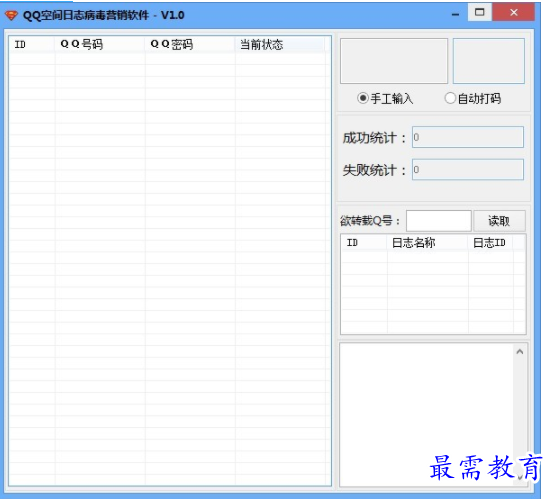Click the 日志名称 column header
This screenshot has width=551, height=499.
pos(428,243)
